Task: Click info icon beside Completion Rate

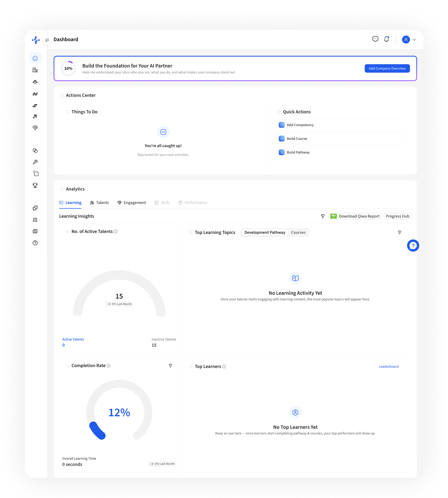Action: [109, 366]
